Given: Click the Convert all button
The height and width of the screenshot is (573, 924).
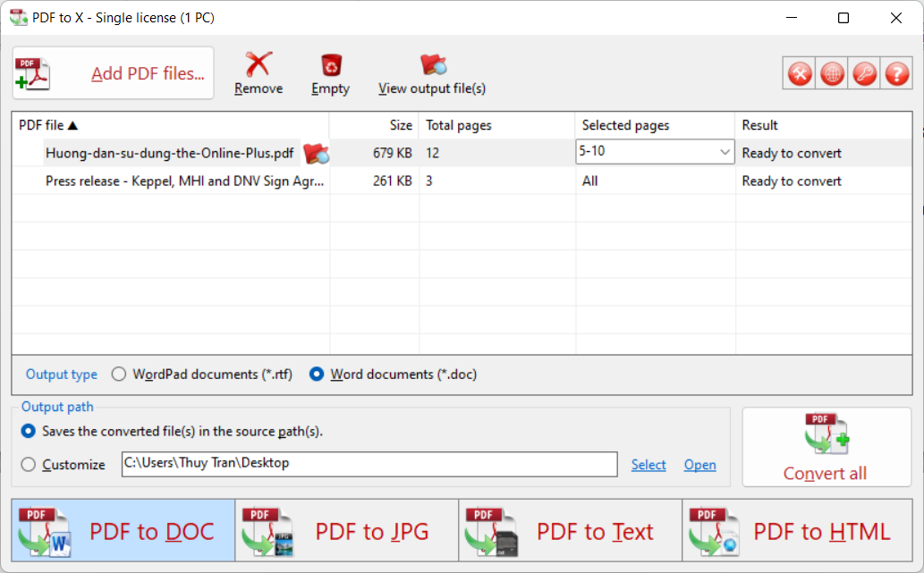Looking at the screenshot, I should click(826, 447).
